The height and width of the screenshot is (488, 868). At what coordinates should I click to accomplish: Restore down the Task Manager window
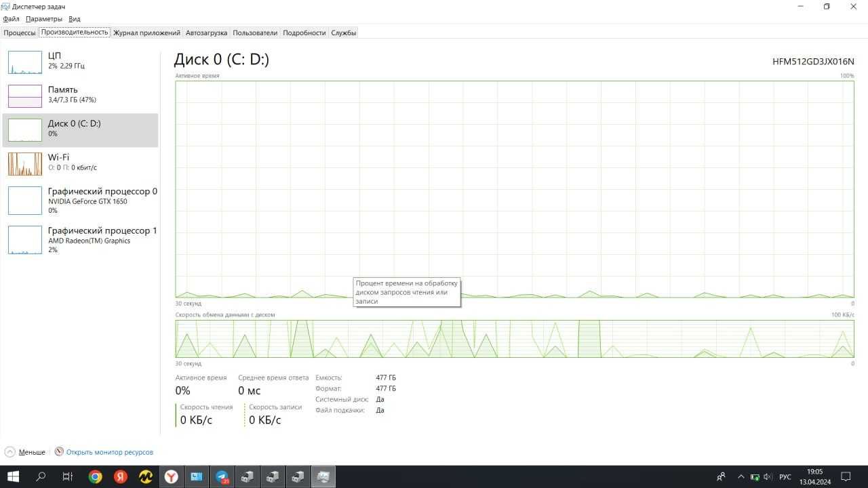pyautogui.click(x=827, y=6)
